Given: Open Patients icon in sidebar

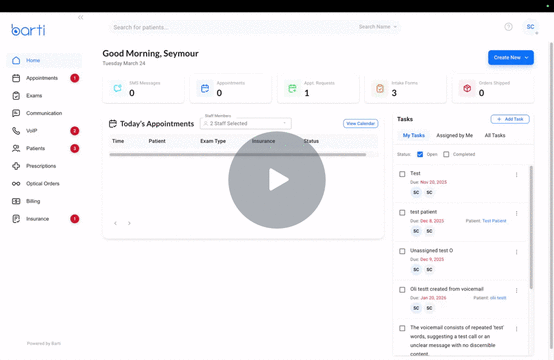Looking at the screenshot, I should 16,148.
